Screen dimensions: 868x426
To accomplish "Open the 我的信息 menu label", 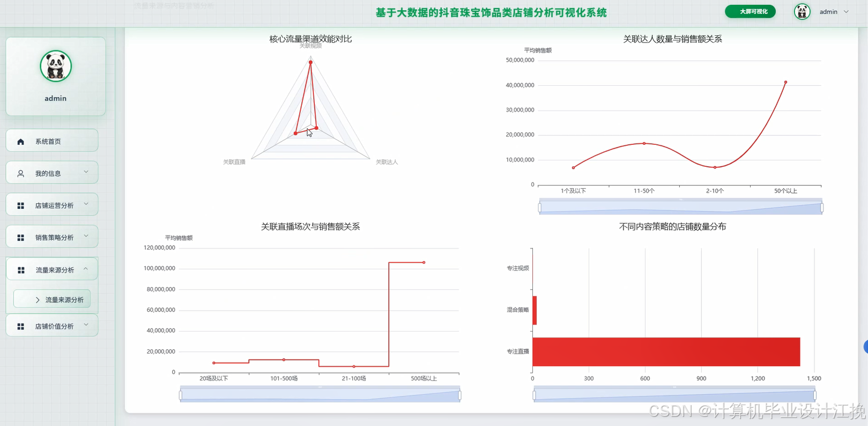I will [x=48, y=174].
